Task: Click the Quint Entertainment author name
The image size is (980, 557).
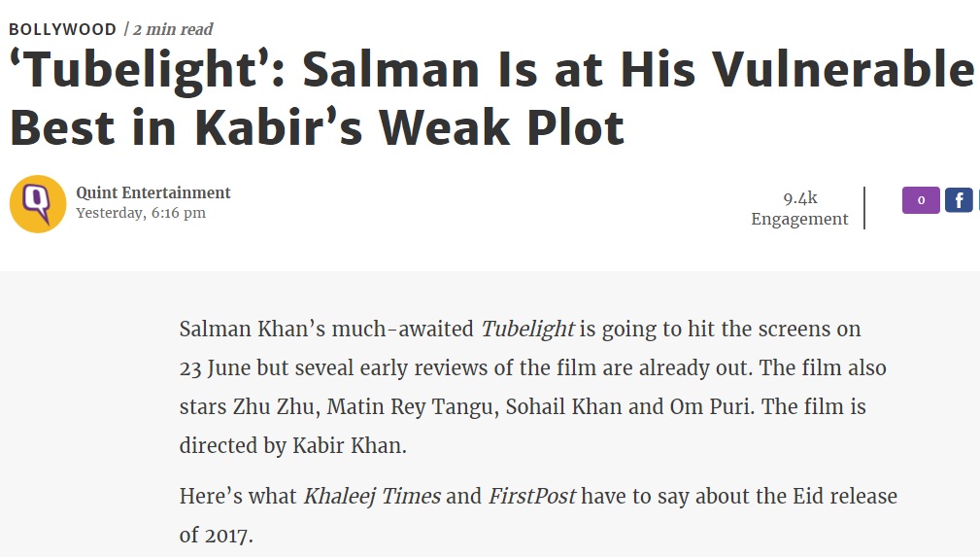Action: pos(153,192)
